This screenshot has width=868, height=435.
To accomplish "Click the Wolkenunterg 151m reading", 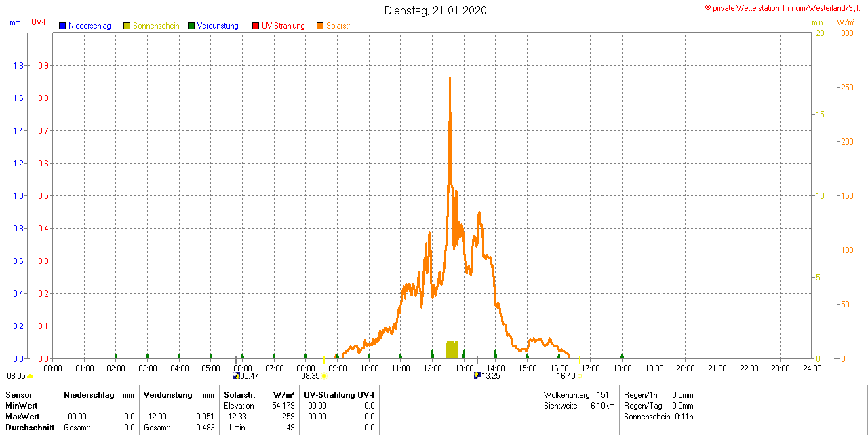I will pyautogui.click(x=579, y=394).
